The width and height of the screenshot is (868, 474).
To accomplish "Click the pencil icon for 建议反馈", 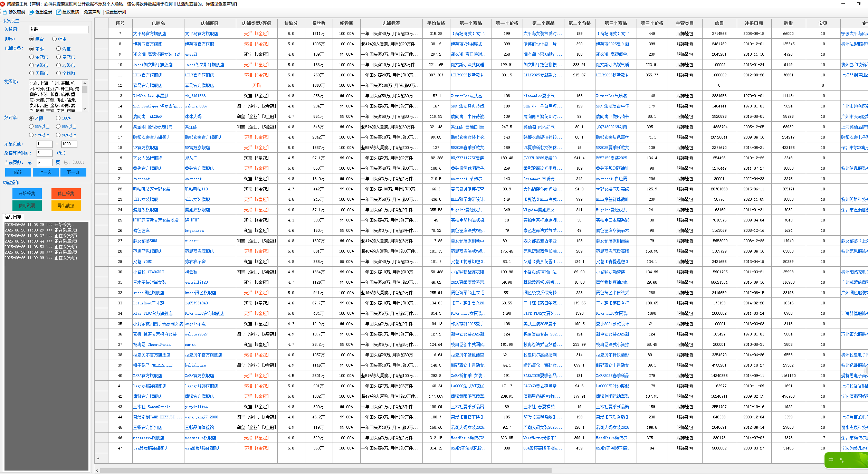I will 59,12.
